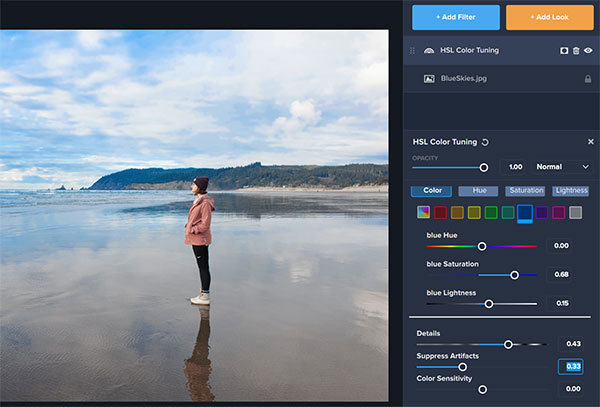Switch to the Hue tab
The image size is (600, 407).
click(478, 191)
